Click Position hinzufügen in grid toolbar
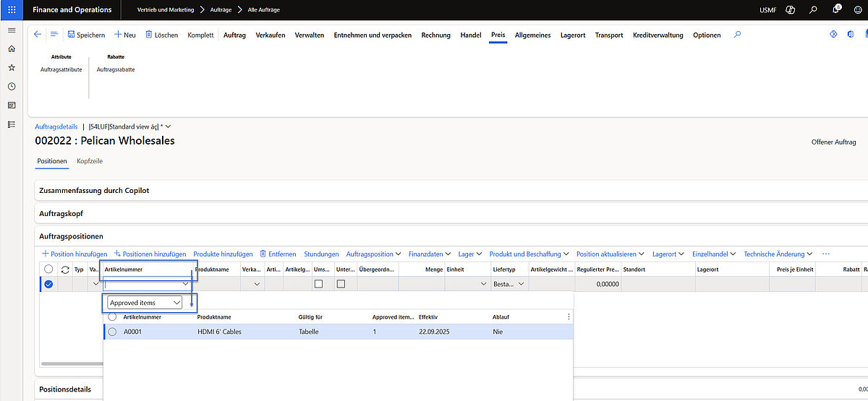Image resolution: width=868 pixels, height=401 pixels. 75,254
